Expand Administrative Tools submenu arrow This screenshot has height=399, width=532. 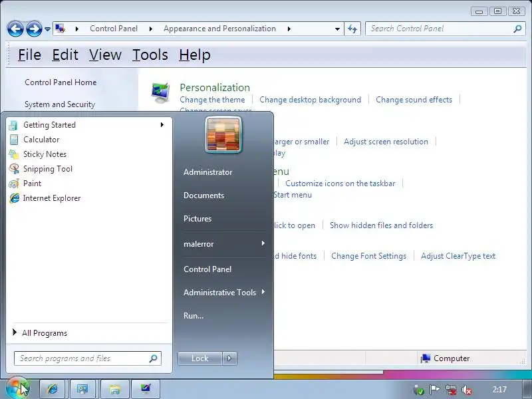263,292
